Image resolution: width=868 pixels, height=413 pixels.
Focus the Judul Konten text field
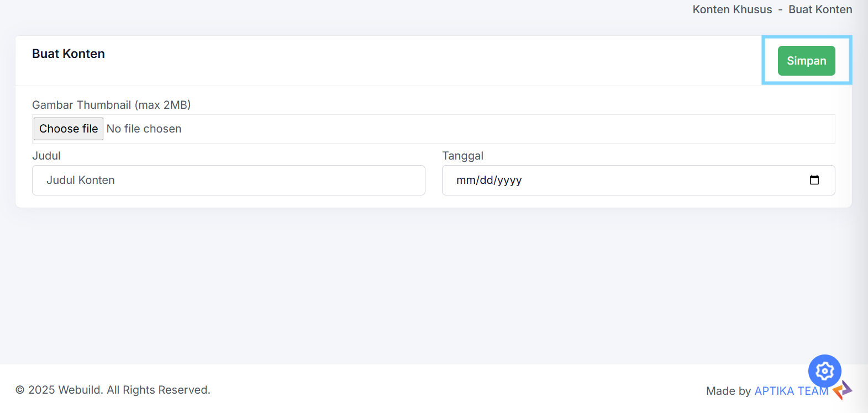tap(229, 180)
